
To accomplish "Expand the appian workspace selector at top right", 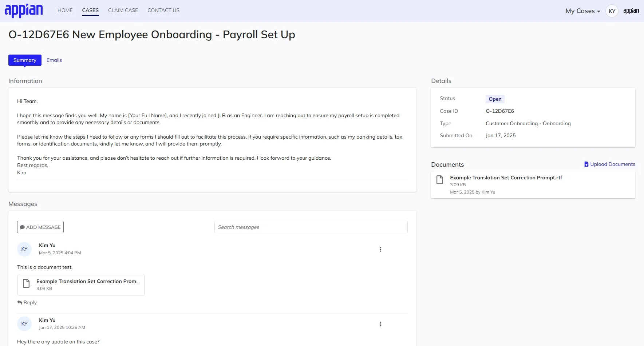I will [x=631, y=11].
